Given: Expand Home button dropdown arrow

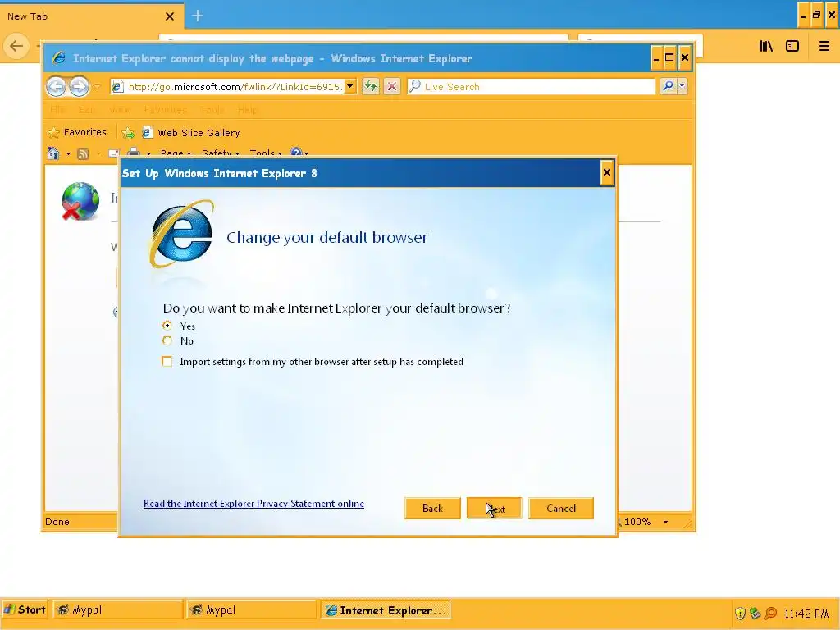Looking at the screenshot, I should point(69,153).
